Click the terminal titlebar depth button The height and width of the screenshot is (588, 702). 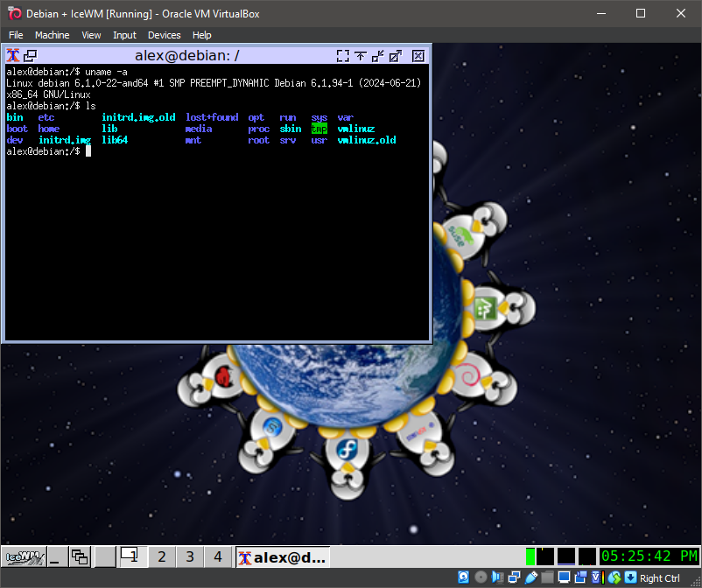point(31,55)
